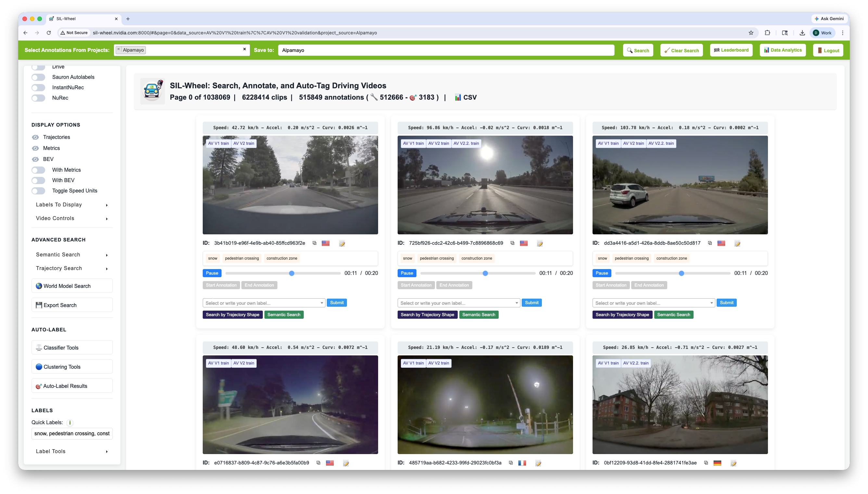
Task: Copy clip ID dd3a4416 to clipboard
Action: 709,243
